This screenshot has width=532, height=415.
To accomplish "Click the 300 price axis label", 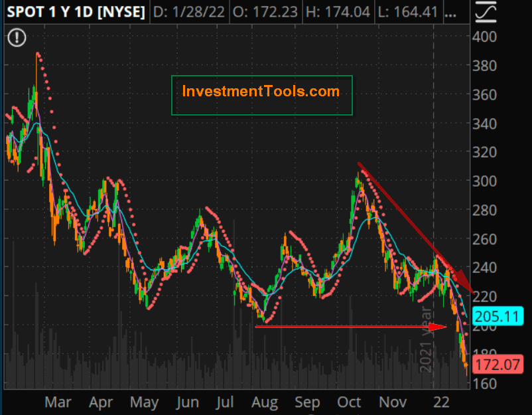I will [484, 181].
